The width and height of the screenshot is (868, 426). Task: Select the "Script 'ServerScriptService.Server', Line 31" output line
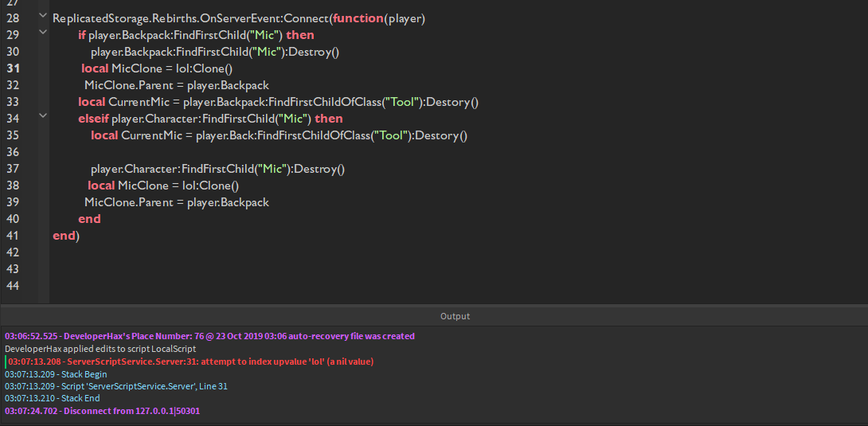[116, 386]
